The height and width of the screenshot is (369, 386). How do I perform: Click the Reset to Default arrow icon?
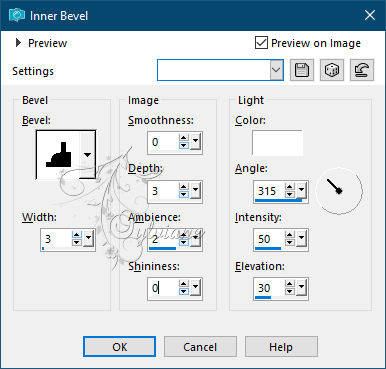362,70
